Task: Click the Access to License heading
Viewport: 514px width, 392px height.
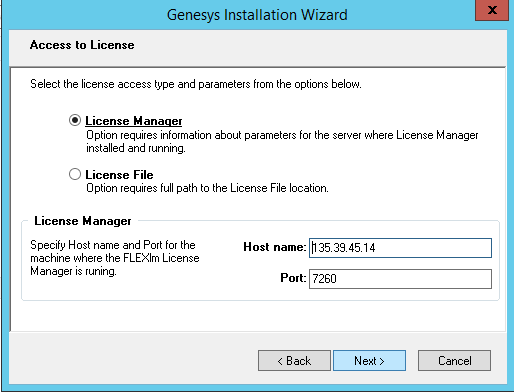Action: coord(82,45)
